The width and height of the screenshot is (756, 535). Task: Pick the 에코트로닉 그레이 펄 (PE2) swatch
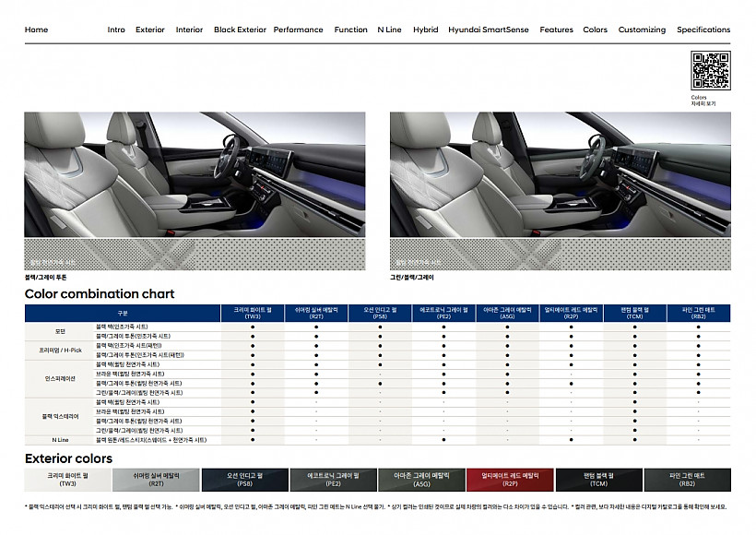pyautogui.click(x=333, y=480)
